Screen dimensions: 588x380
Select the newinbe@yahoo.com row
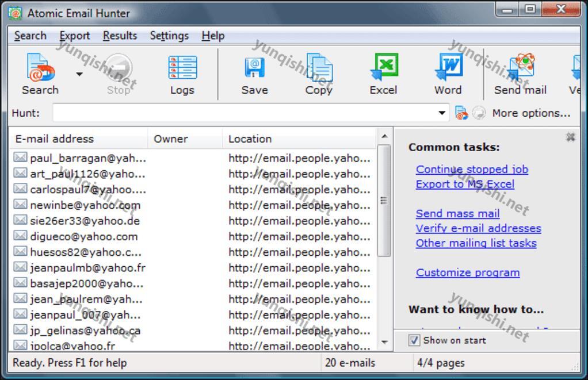pos(192,205)
